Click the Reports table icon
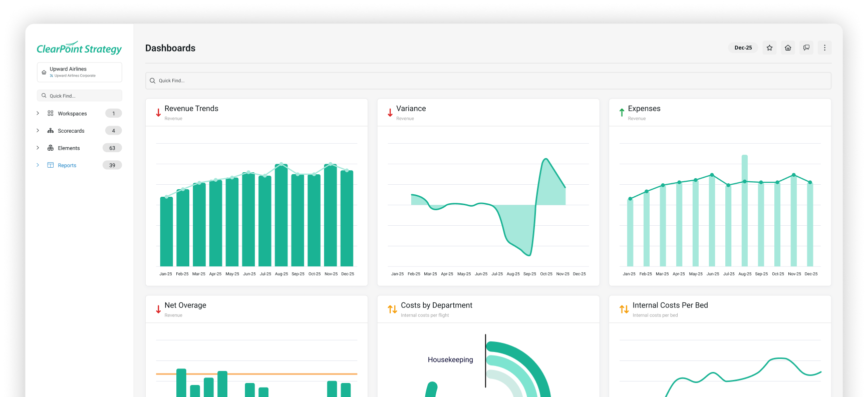This screenshot has width=868, height=397. point(51,165)
